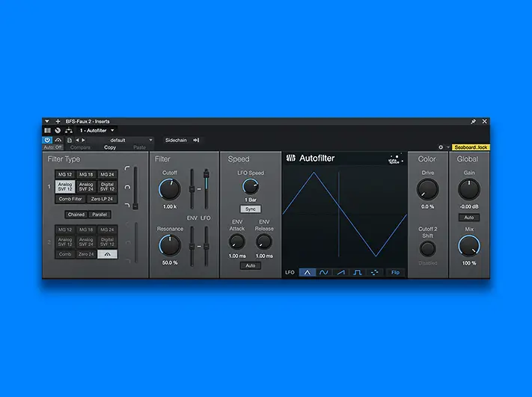Click the Sidechain button
The image size is (532, 397).
176,140
